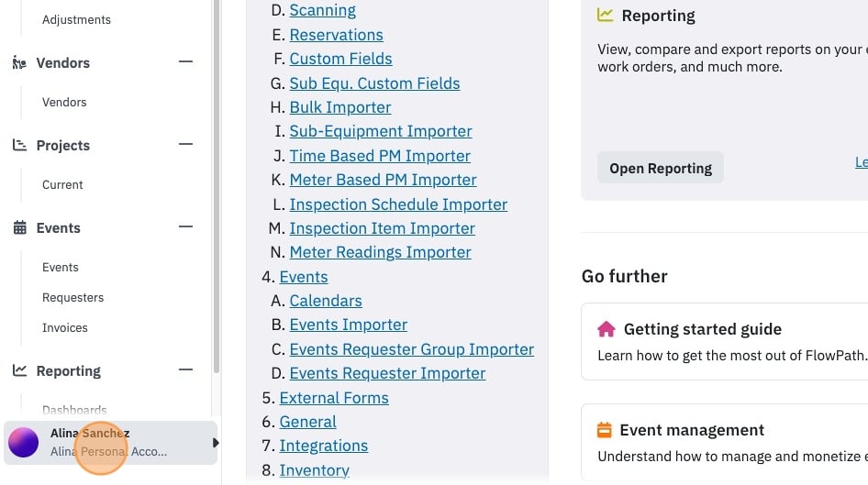Image resolution: width=868 pixels, height=485 pixels.
Task: Collapse the Vendors sidebar section
Action: (x=186, y=61)
